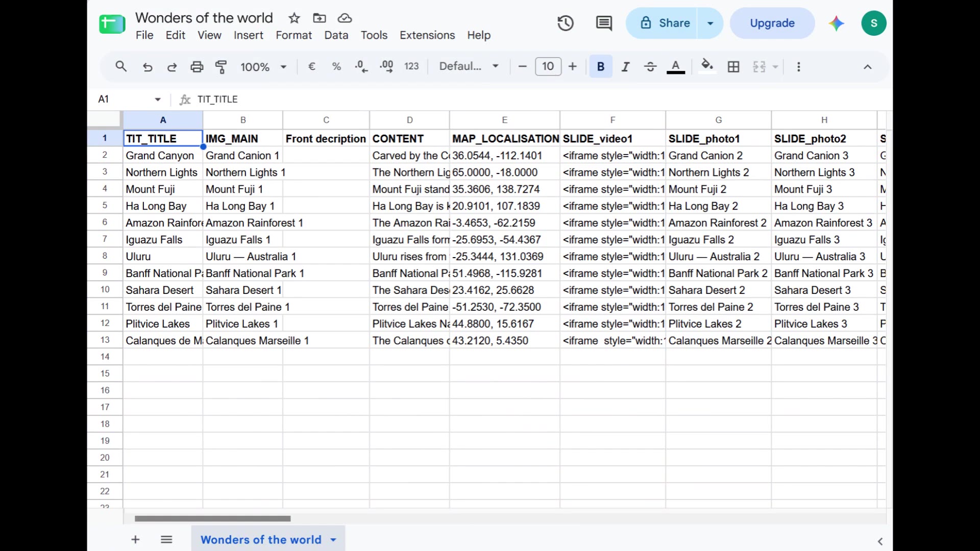Viewport: 980px width, 551px height.
Task: Open the fill color bucket
Action: (707, 66)
